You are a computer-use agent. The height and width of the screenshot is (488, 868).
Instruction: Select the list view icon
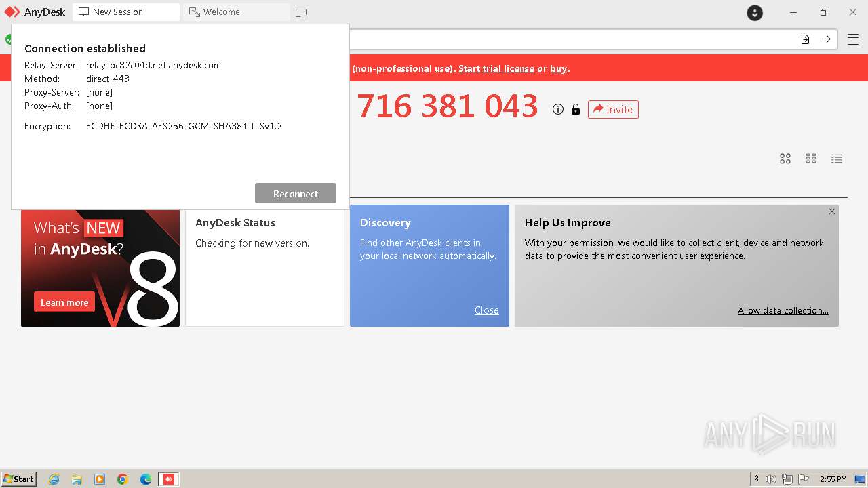click(837, 159)
